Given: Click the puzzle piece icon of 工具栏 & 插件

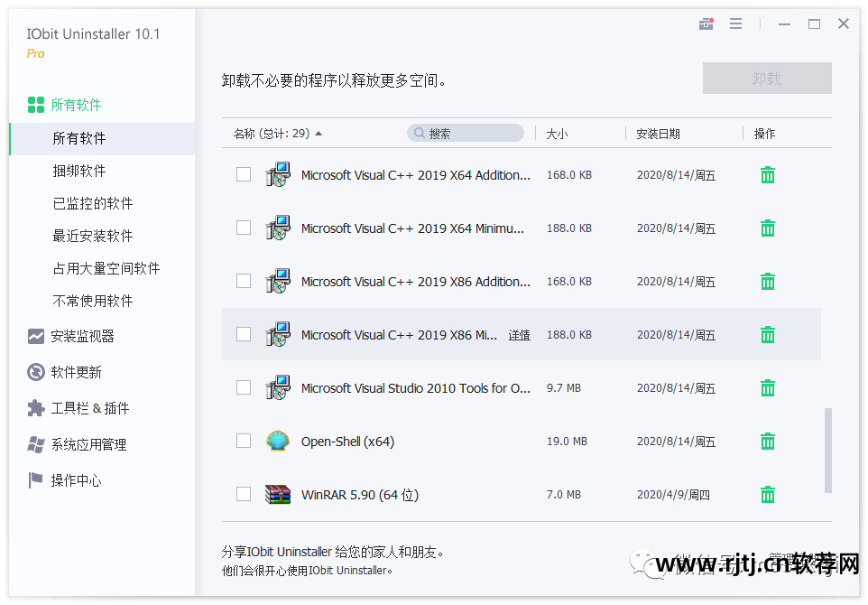Looking at the screenshot, I should pyautogui.click(x=36, y=408).
